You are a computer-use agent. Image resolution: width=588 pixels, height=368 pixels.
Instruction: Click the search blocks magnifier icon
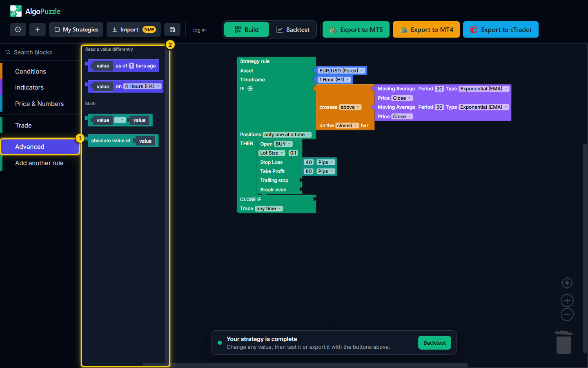point(8,52)
